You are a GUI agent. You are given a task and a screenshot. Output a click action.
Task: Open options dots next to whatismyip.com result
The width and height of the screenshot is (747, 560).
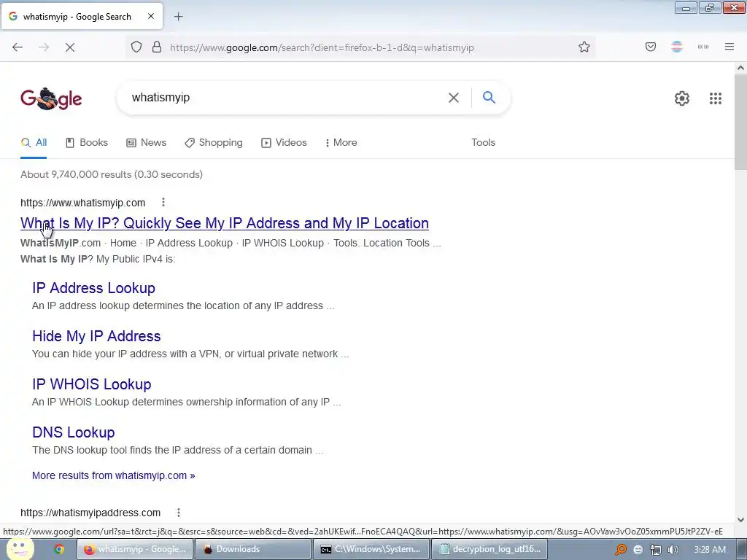click(163, 203)
